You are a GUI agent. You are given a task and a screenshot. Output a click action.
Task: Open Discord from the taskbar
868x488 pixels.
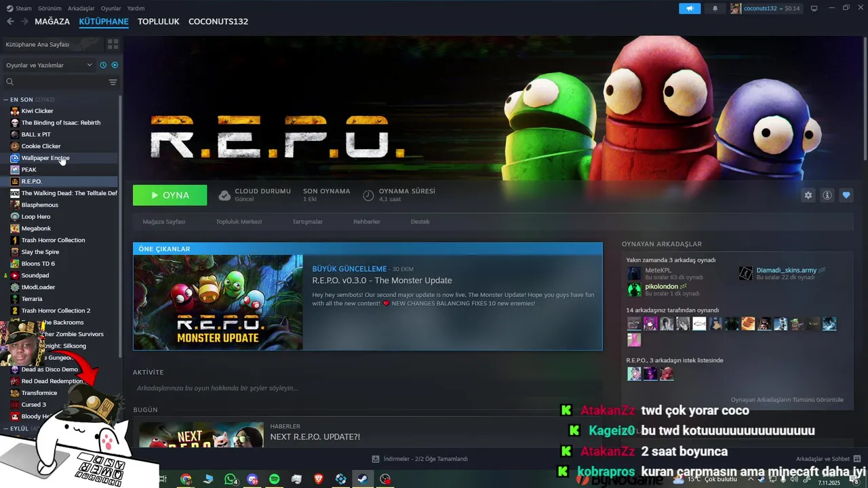(253, 479)
